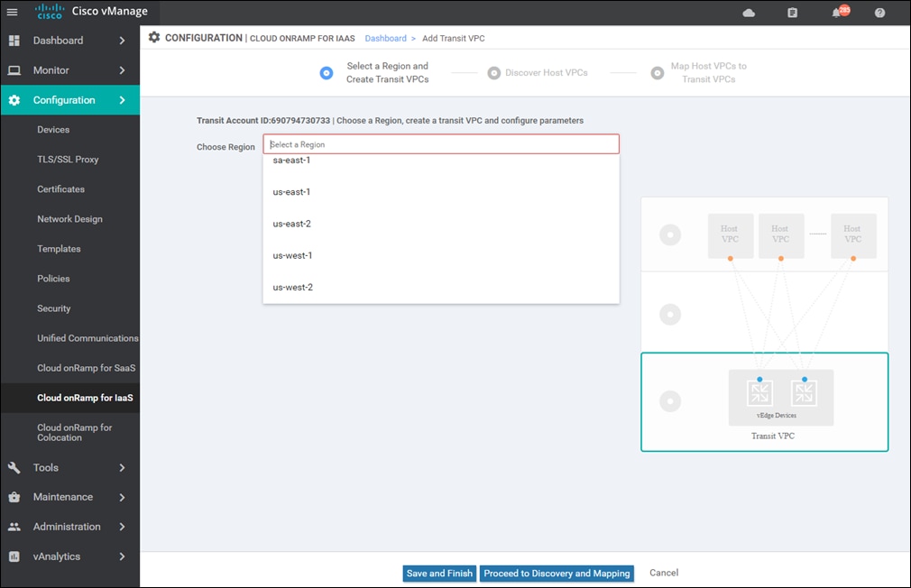
Task: Expand the Administration menu chevron
Action: click(122, 527)
